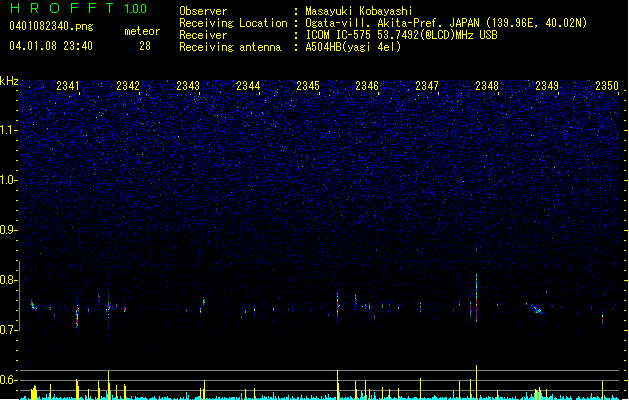Click the tallest yellow power bar at 2348
Image resolution: width=629 pixels, height=400 pixels.
point(476,382)
